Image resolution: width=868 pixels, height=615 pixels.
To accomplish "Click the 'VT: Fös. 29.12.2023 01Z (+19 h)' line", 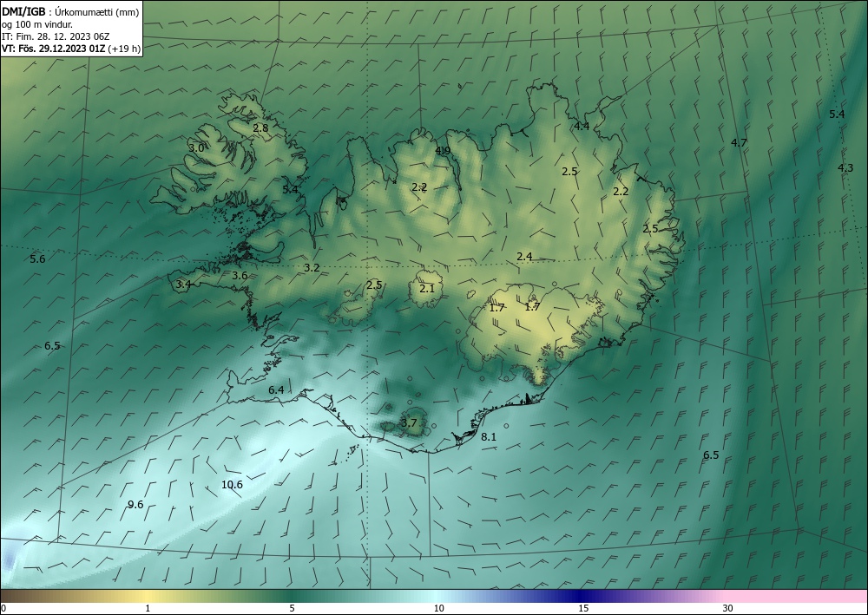I will (71, 49).
